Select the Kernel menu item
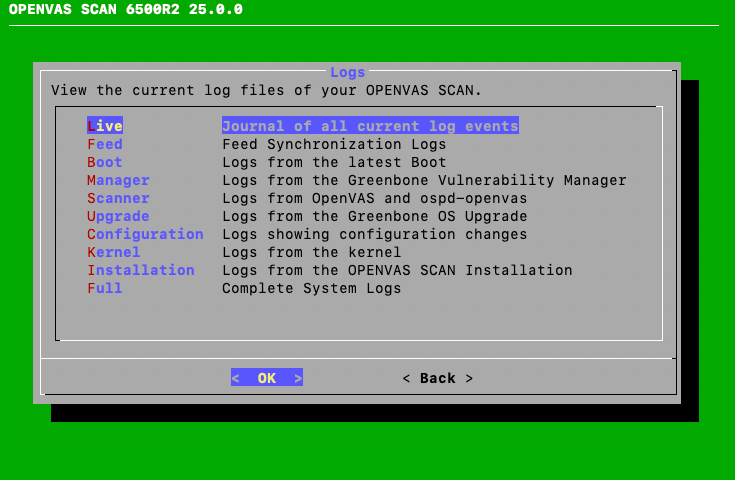This screenshot has width=735, height=480. pyautogui.click(x=113, y=252)
